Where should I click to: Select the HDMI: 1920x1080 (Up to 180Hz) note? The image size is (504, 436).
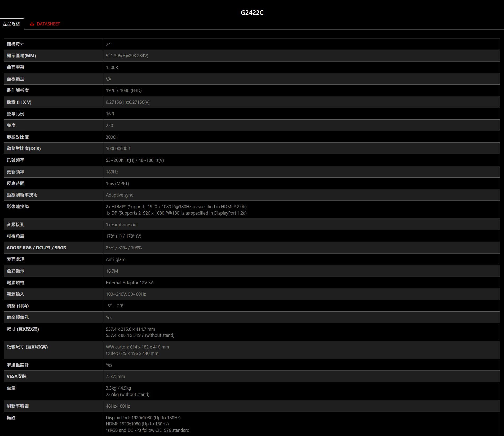137,424
